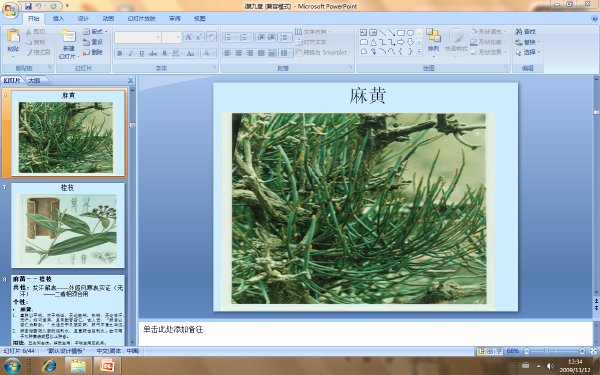The image size is (600, 375).
Task: Click the Text Direction (文字方向) button
Action: [313, 31]
